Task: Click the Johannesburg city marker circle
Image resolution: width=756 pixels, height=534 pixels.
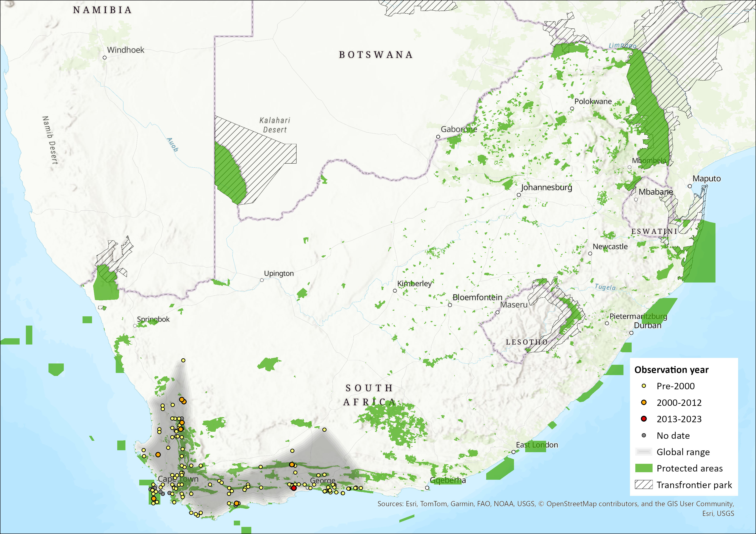Action: [519, 195]
